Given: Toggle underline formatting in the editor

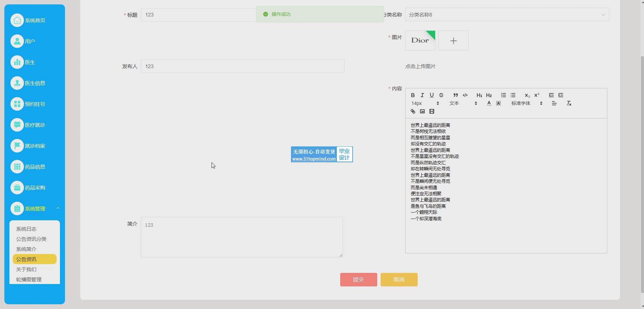Looking at the screenshot, I should click(x=431, y=95).
